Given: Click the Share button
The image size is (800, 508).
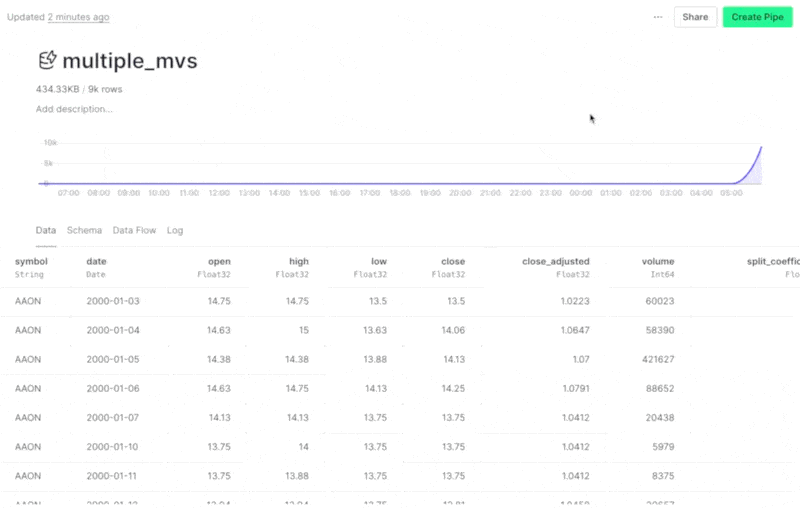Looking at the screenshot, I should (695, 17).
